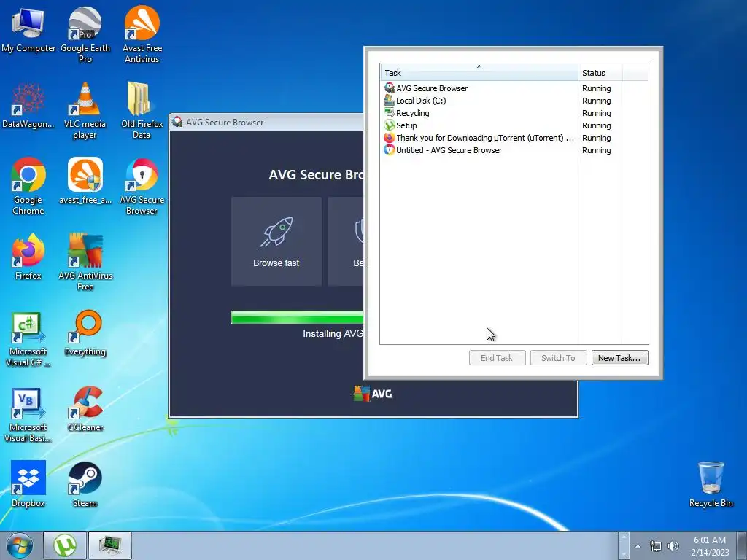Launch Steam from desktop
Screen dimensions: 747x560
point(85,484)
